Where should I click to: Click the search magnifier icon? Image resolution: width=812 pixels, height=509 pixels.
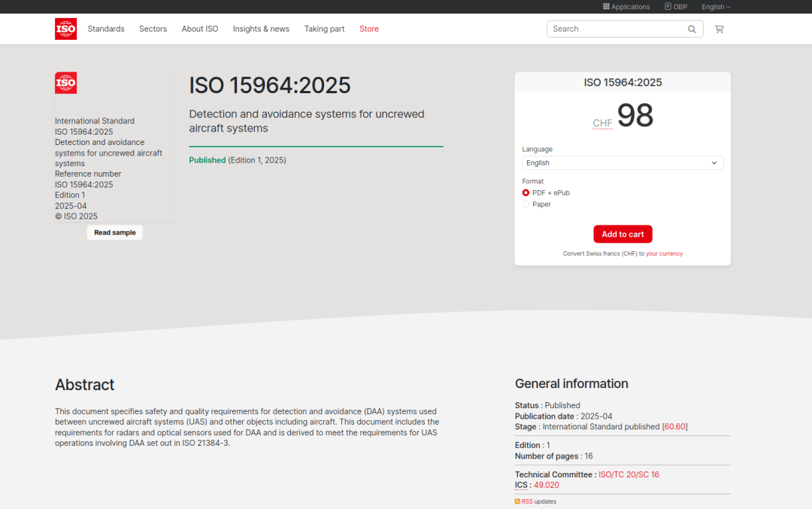(692, 29)
